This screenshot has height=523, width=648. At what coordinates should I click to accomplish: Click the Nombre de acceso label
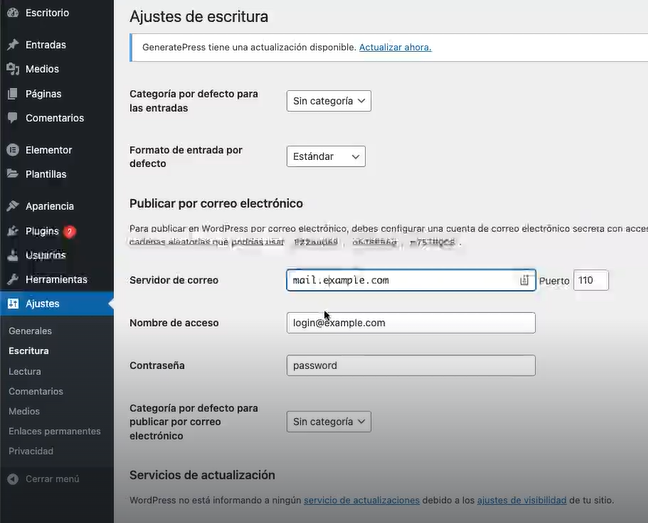(174, 323)
